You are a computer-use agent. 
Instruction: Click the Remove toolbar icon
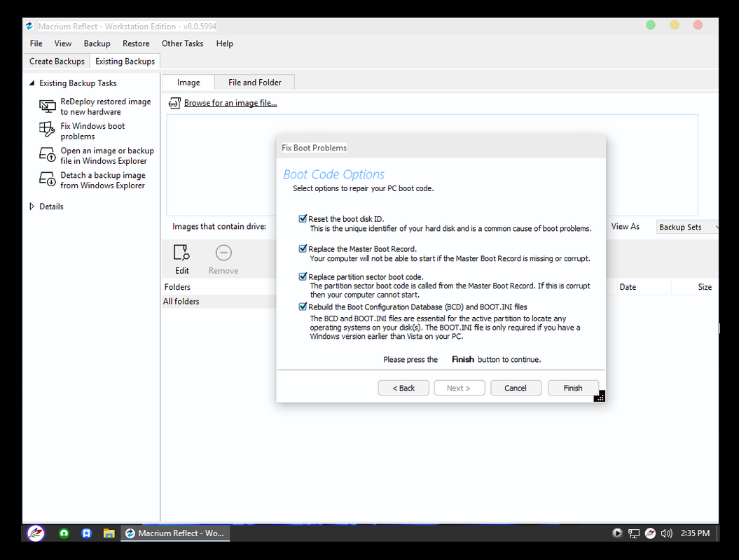coord(223,253)
